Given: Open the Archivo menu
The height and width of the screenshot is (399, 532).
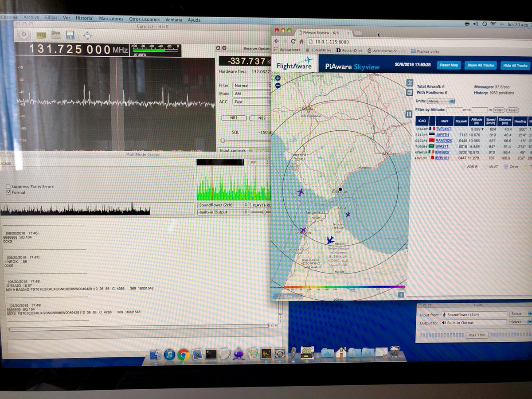Looking at the screenshot, I should [x=31, y=18].
